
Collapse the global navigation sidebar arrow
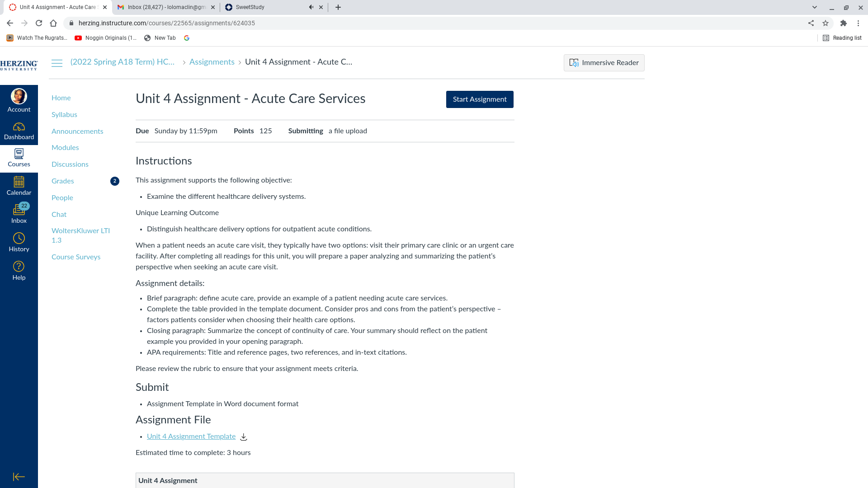pos(19,477)
